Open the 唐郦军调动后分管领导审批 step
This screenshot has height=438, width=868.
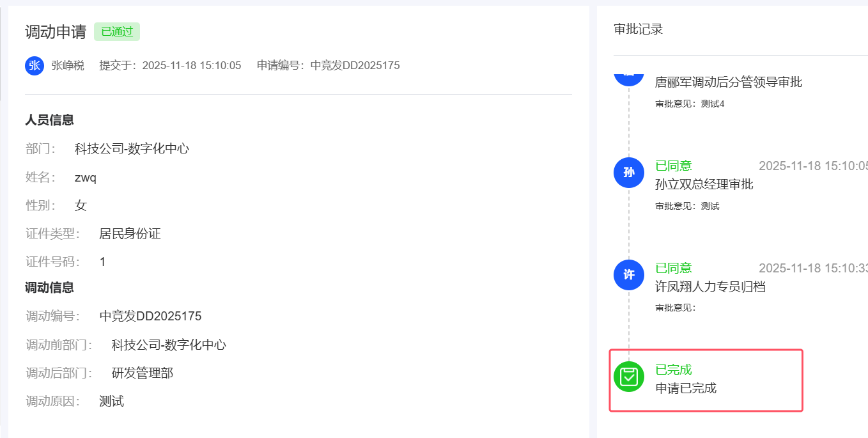(728, 82)
